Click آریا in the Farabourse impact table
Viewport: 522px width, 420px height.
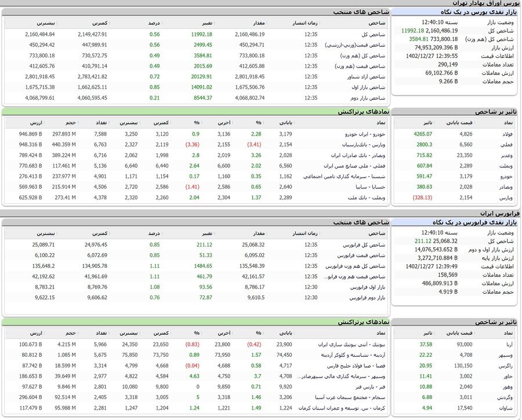(x=508, y=345)
